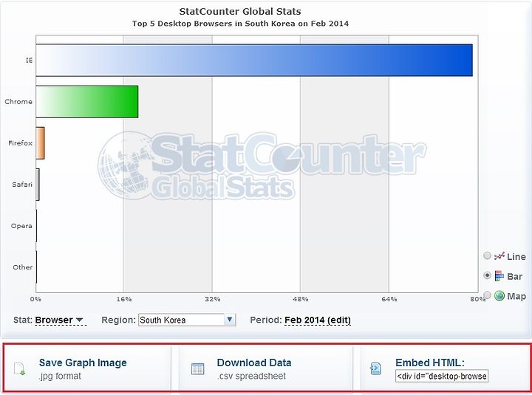This screenshot has width=532, height=395.
Task: Click the '.jpg format' text
Action: [x=60, y=376]
